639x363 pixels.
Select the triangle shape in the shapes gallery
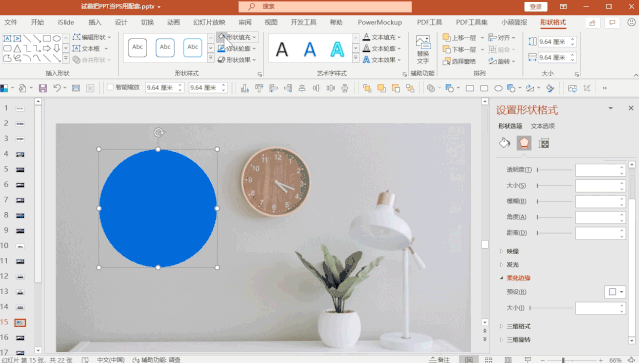[17, 48]
